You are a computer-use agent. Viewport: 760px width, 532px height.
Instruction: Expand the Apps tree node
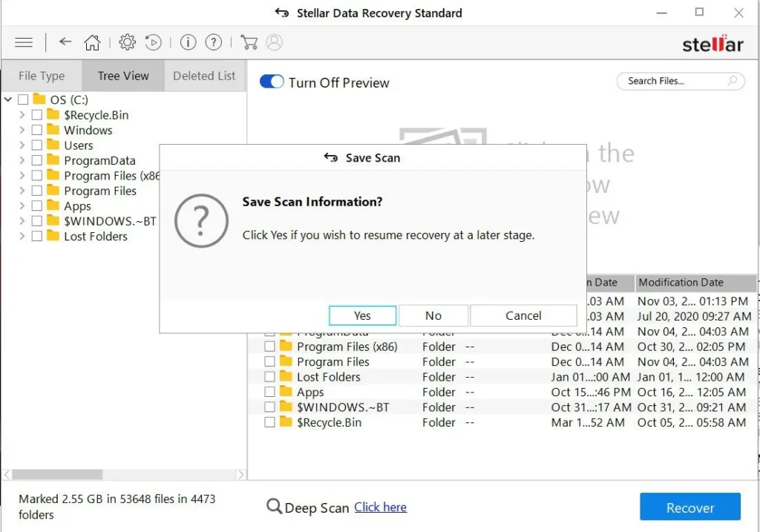[22, 206]
